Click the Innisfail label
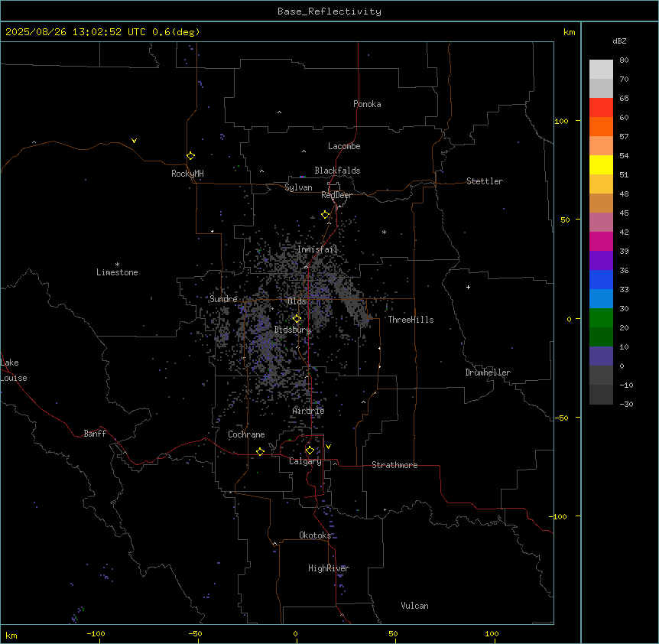The image size is (659, 644). coord(317,249)
